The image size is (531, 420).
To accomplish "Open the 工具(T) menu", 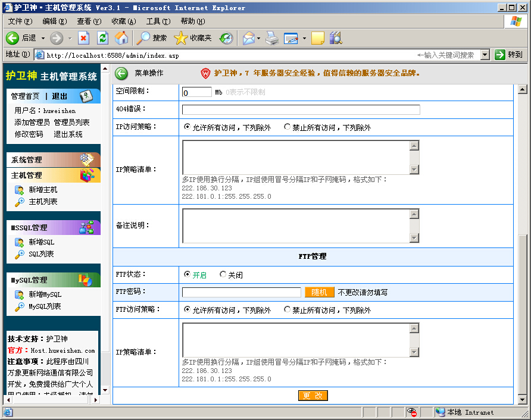I will tap(158, 21).
